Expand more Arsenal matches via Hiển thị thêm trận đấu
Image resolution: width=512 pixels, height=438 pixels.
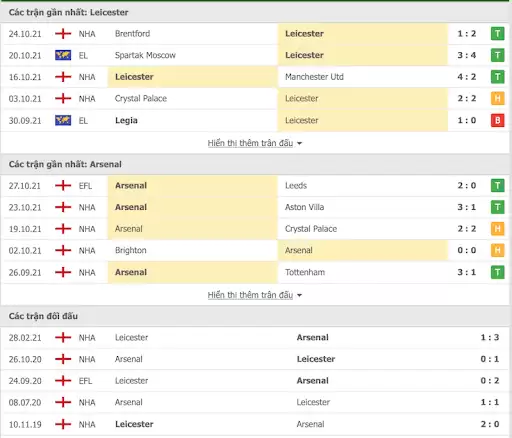click(x=250, y=295)
